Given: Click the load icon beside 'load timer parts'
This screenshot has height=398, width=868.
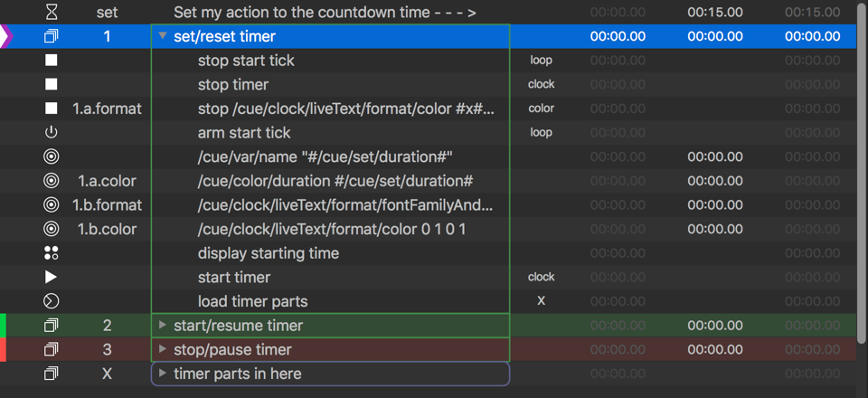Looking at the screenshot, I should [x=52, y=301].
